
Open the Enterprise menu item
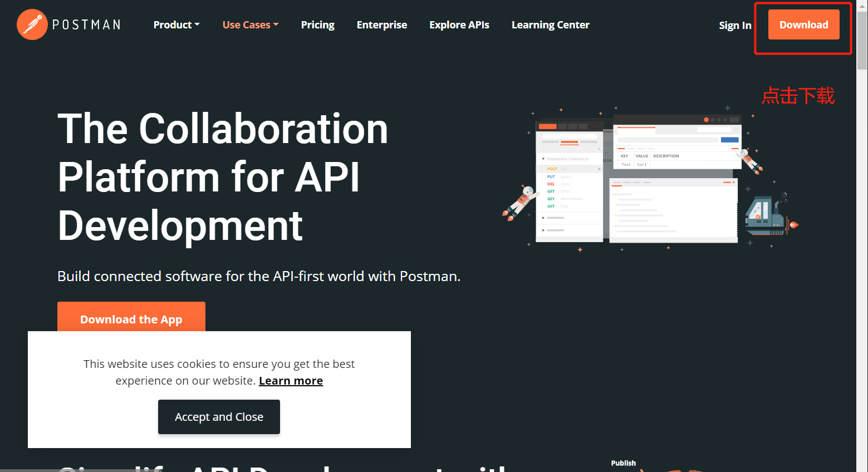[382, 25]
